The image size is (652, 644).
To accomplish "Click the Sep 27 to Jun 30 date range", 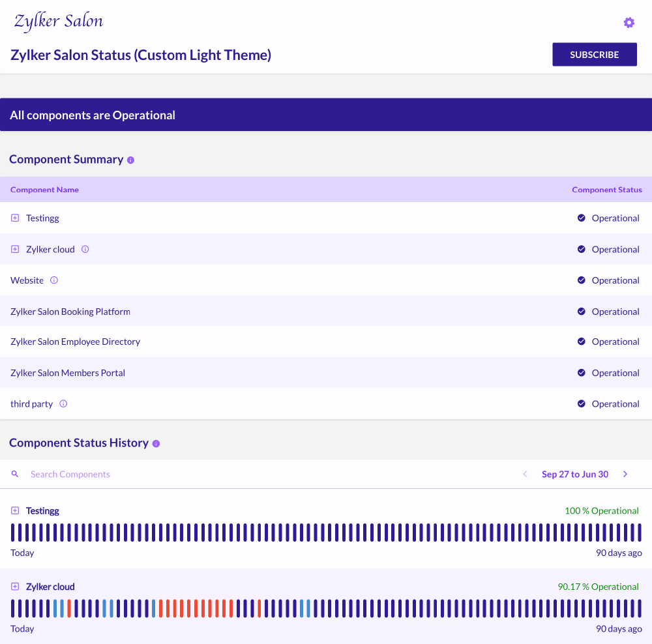I will click(574, 474).
